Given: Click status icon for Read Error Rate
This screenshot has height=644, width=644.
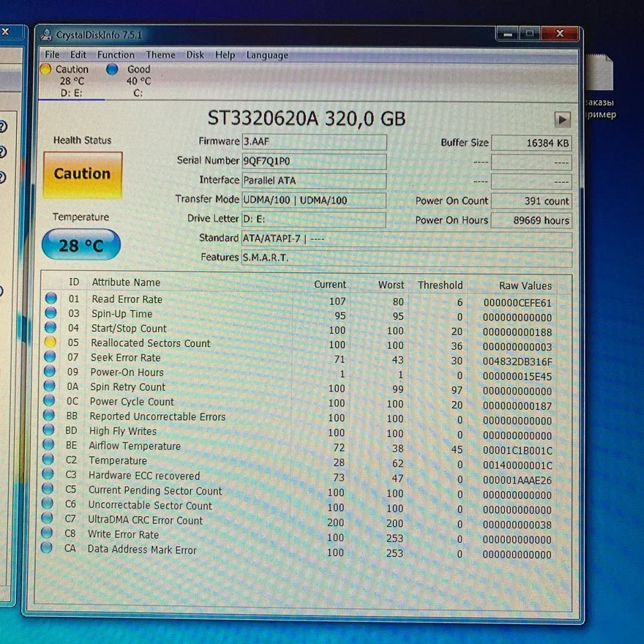Looking at the screenshot, I should [x=51, y=298].
